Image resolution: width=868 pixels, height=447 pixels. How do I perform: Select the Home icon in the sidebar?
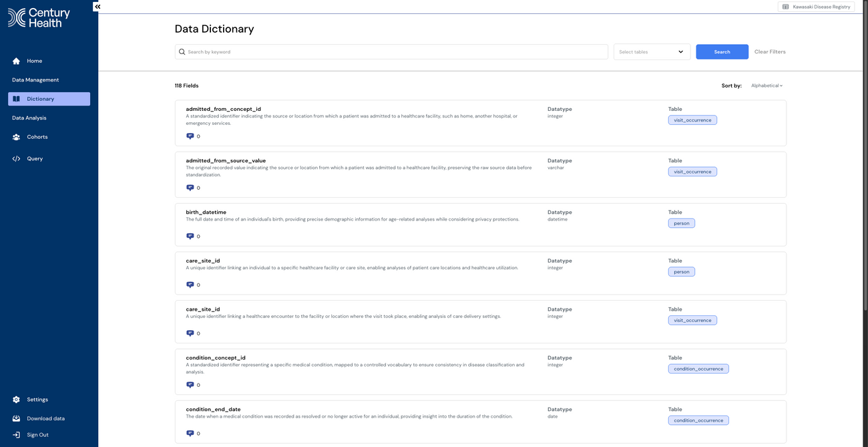[x=15, y=61]
